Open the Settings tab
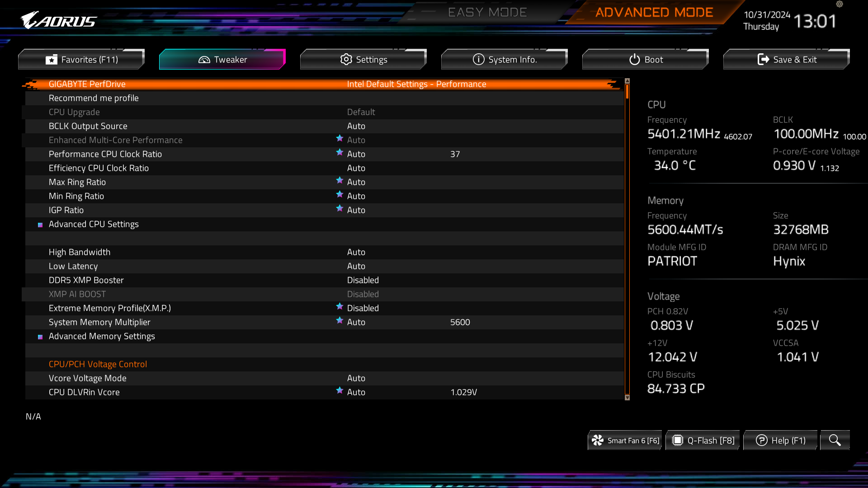 click(363, 60)
